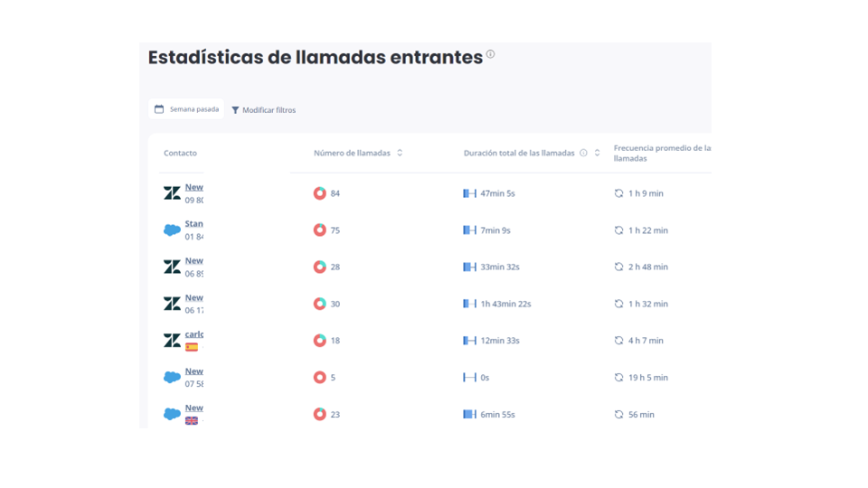Select the 1h 43min 22s duration value
The image size is (868, 488).
pyautogui.click(x=506, y=304)
